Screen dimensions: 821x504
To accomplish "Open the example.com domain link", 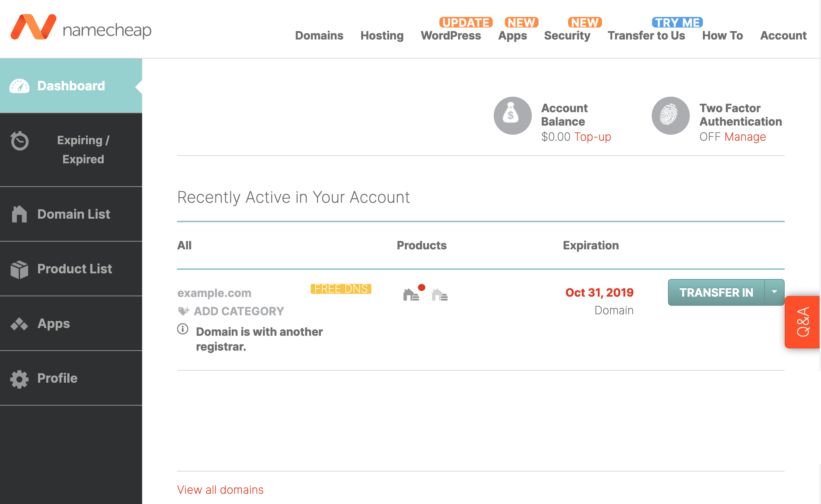I will coord(214,293).
